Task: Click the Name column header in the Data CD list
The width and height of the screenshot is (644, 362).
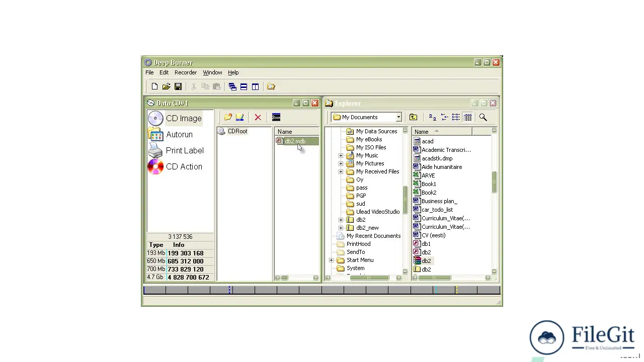Action: click(x=296, y=132)
